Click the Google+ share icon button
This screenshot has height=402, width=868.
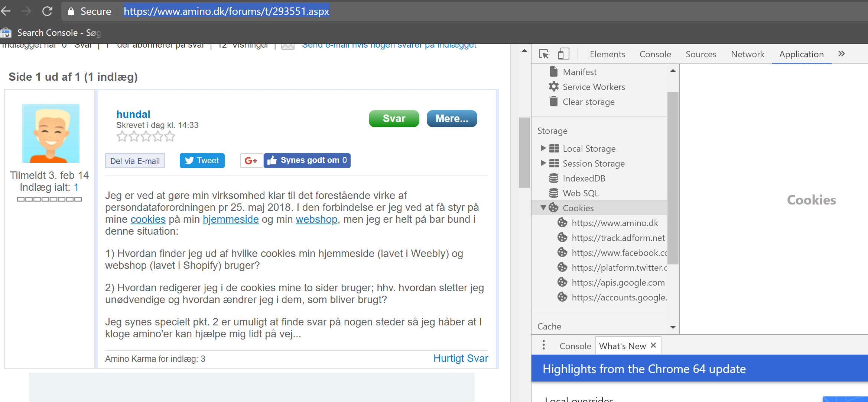click(x=251, y=161)
